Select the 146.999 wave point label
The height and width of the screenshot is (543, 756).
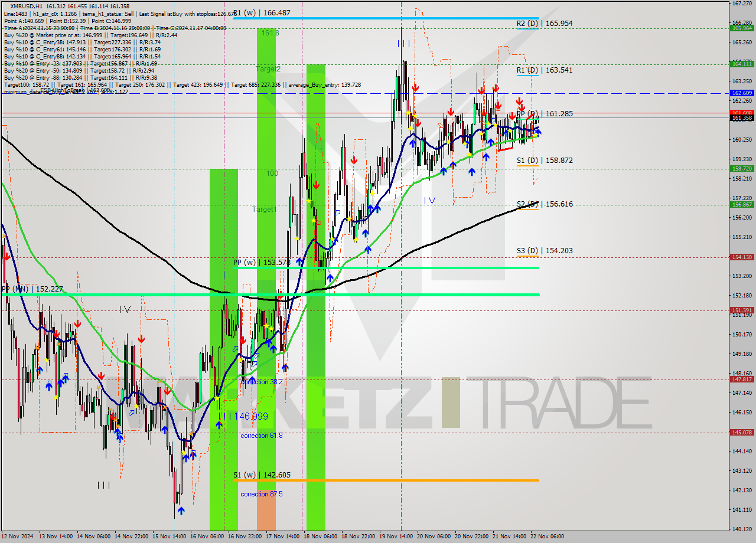pos(251,417)
